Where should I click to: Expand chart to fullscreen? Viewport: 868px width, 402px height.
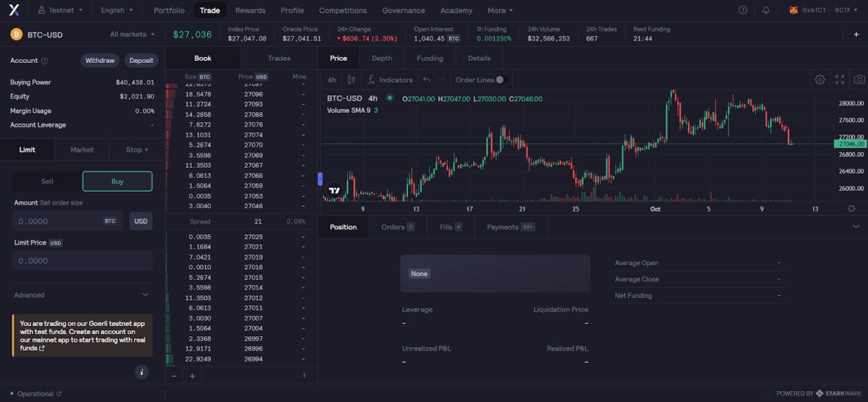pos(840,80)
